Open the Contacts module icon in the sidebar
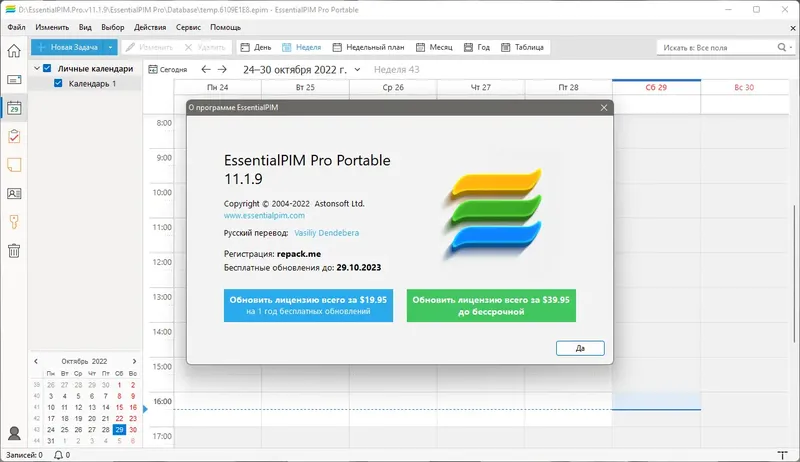 click(14, 194)
